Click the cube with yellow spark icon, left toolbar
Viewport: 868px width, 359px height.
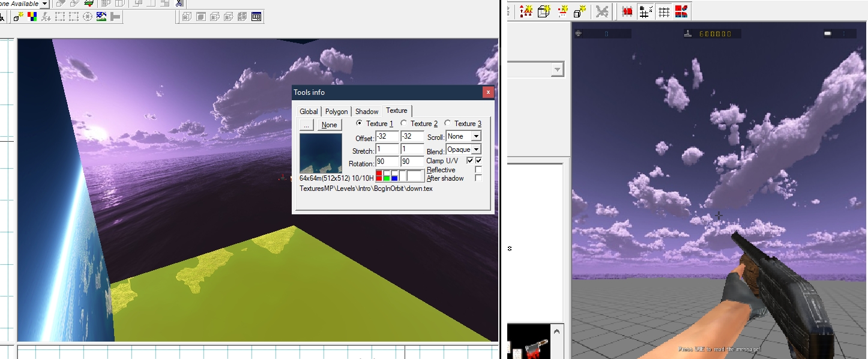(19, 17)
